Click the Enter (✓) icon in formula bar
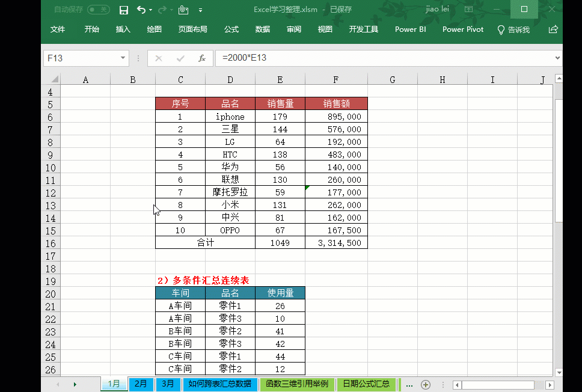The width and height of the screenshot is (582, 392). [x=180, y=58]
